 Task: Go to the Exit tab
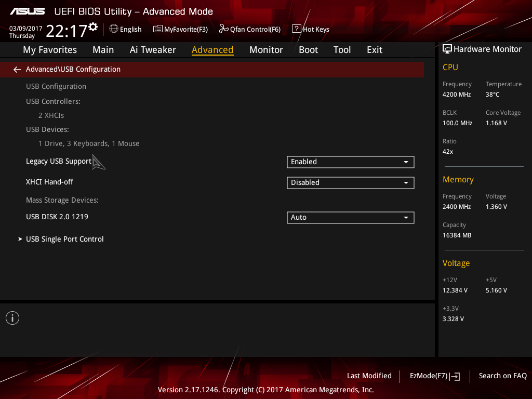pyautogui.click(x=375, y=50)
